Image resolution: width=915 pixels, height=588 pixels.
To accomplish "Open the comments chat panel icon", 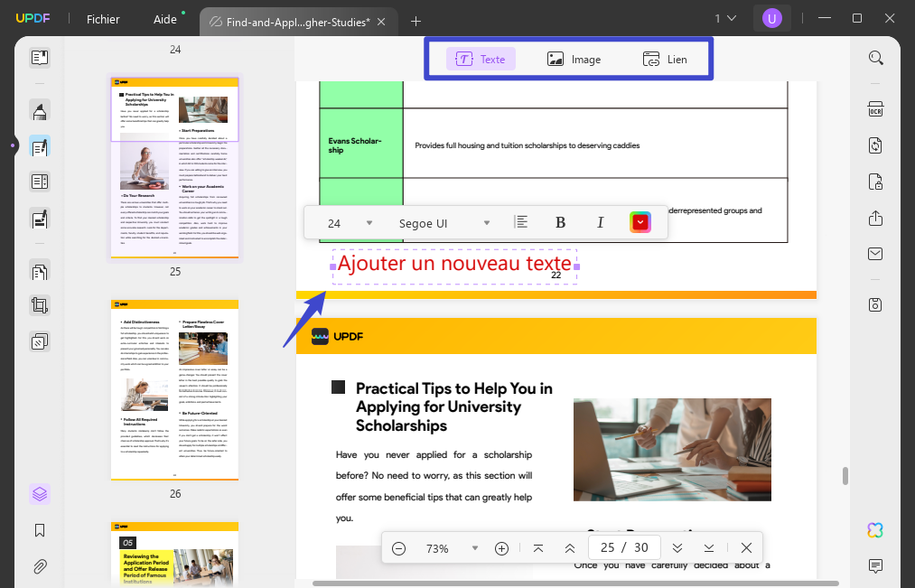I will (875, 565).
